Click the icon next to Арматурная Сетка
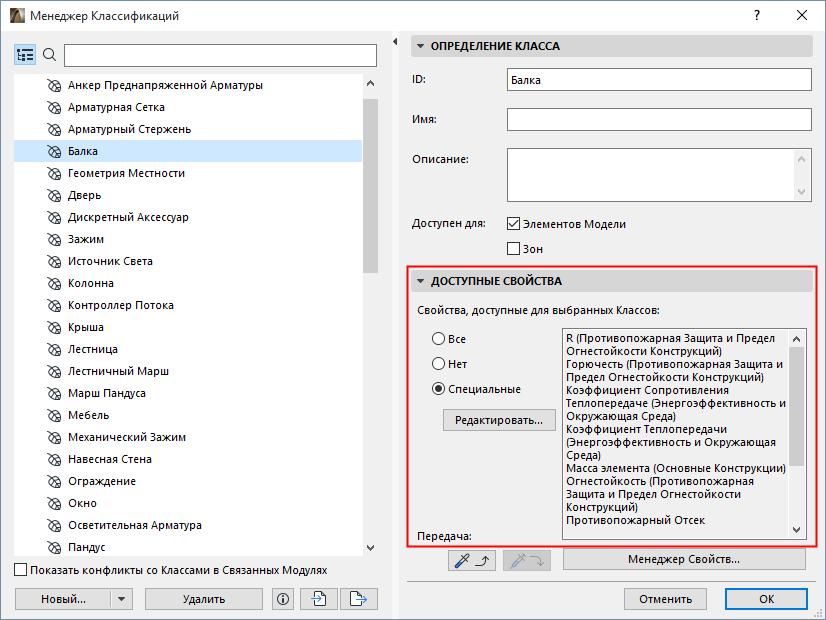Image resolution: width=826 pixels, height=620 pixels. pos(54,107)
